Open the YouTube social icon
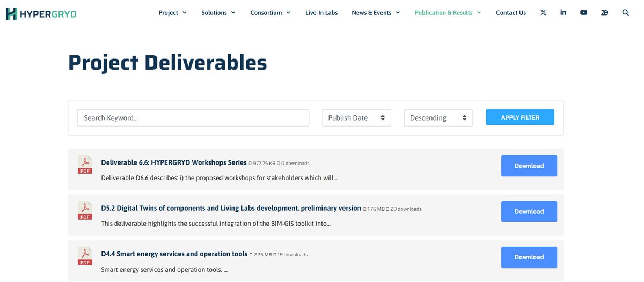644x282 pixels. 583,12
